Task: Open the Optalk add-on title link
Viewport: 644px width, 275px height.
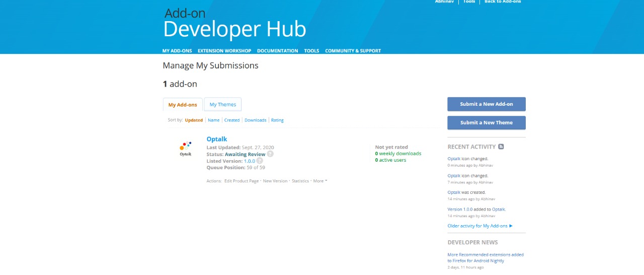Action: [217, 139]
